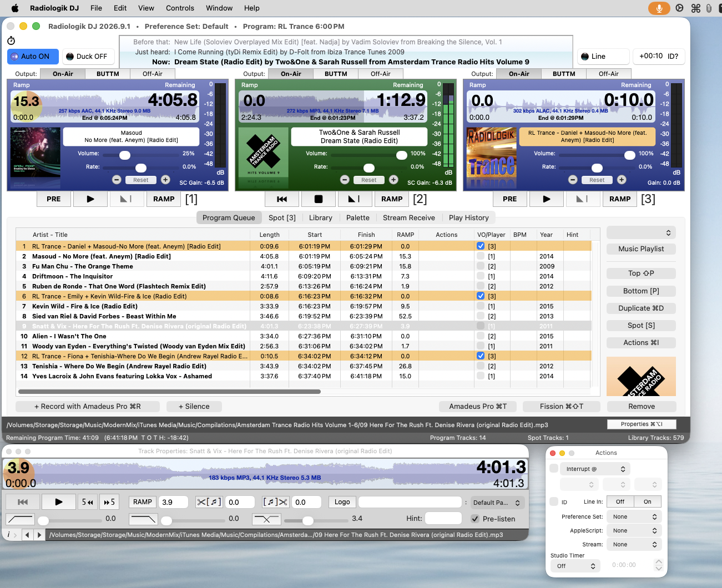Image resolution: width=722 pixels, height=588 pixels.
Task: Decrease rate with minus on player 2
Action: [x=345, y=180]
